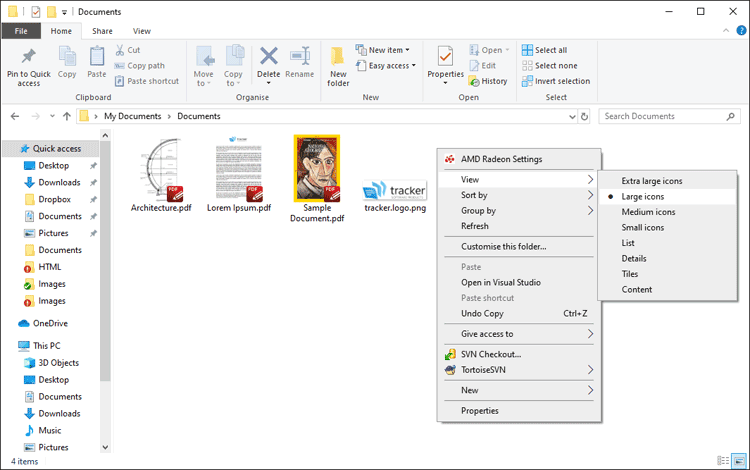Click the Delete ribbon icon

coord(269,56)
